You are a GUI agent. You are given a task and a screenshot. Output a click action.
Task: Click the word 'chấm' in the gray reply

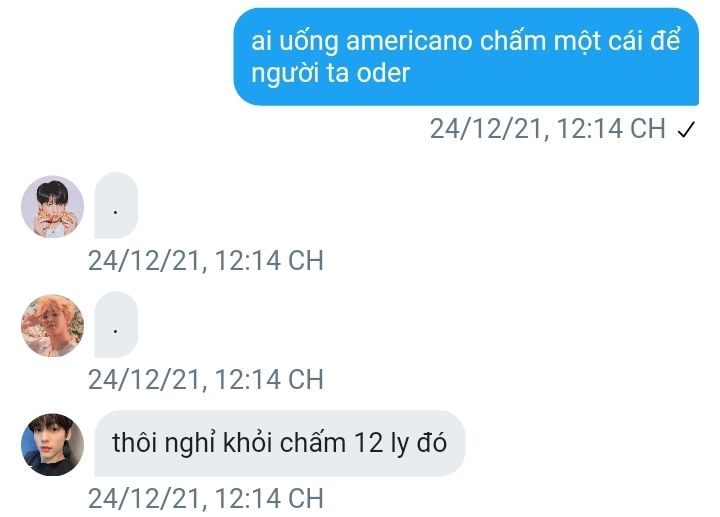pyautogui.click(x=313, y=443)
